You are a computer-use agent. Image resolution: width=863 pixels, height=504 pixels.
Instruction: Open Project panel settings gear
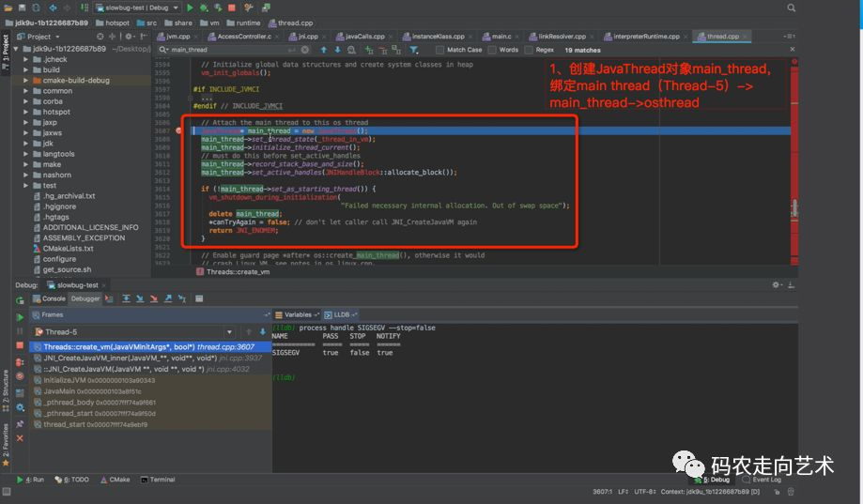tap(129, 37)
